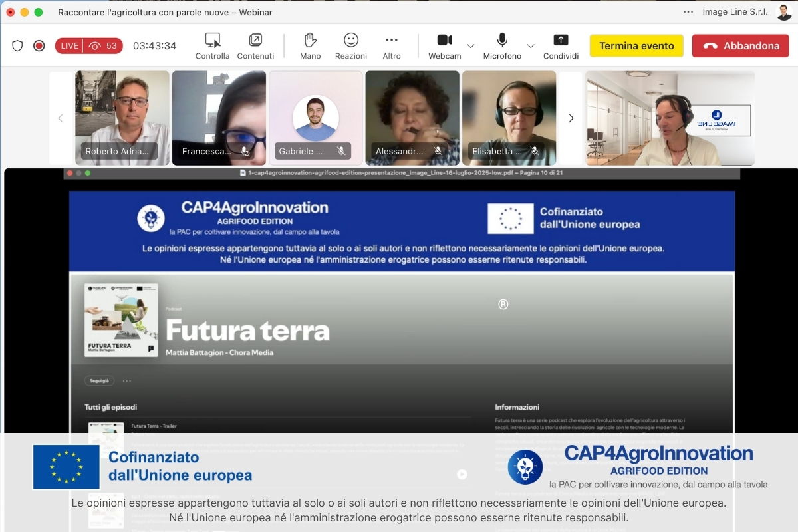Click the Raccontare l'agricoltura webinar window title
Screen dimensions: 798x532
coord(165,12)
